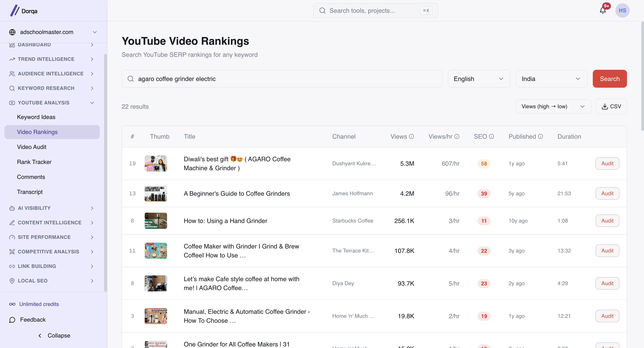
Task: Click the page vertical scrollbar
Action: (x=642, y=76)
